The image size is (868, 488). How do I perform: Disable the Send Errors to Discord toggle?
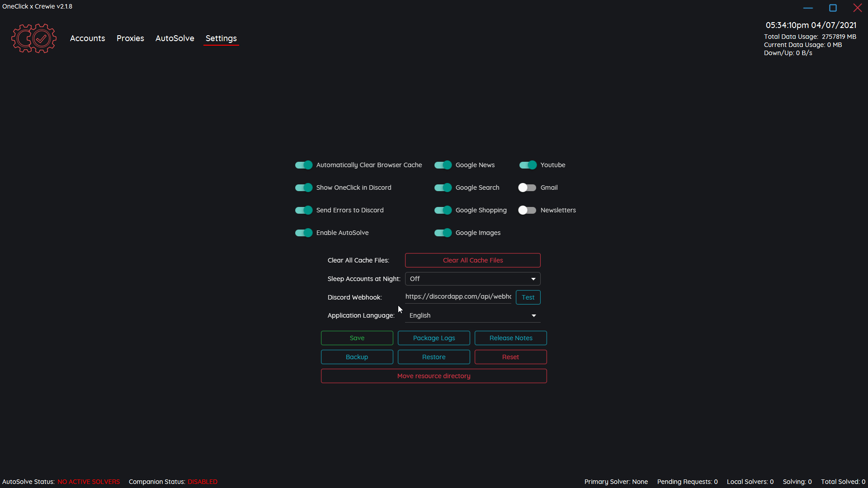(x=303, y=210)
